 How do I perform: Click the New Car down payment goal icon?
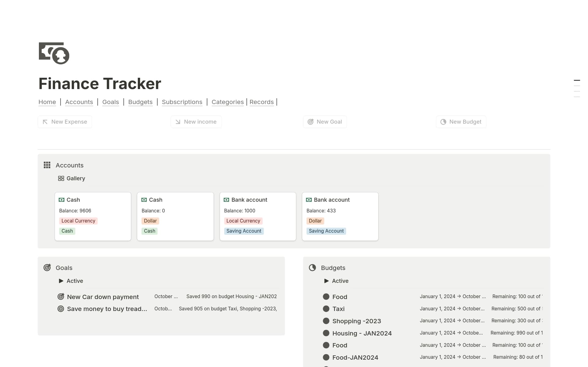point(61,297)
